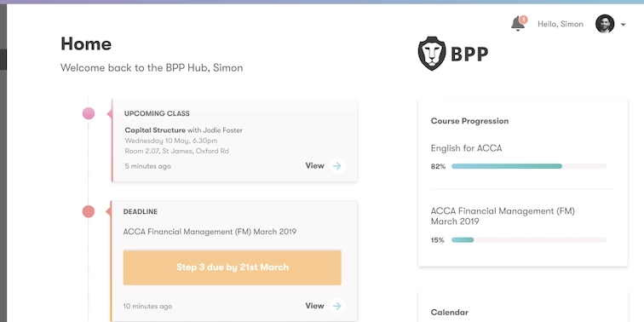Click the ACCA Financial Management progress bar
The width and height of the screenshot is (644, 322).
(x=529, y=240)
